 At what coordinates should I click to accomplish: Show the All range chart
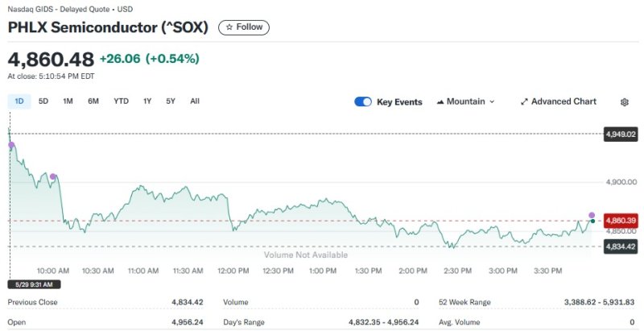pos(195,101)
